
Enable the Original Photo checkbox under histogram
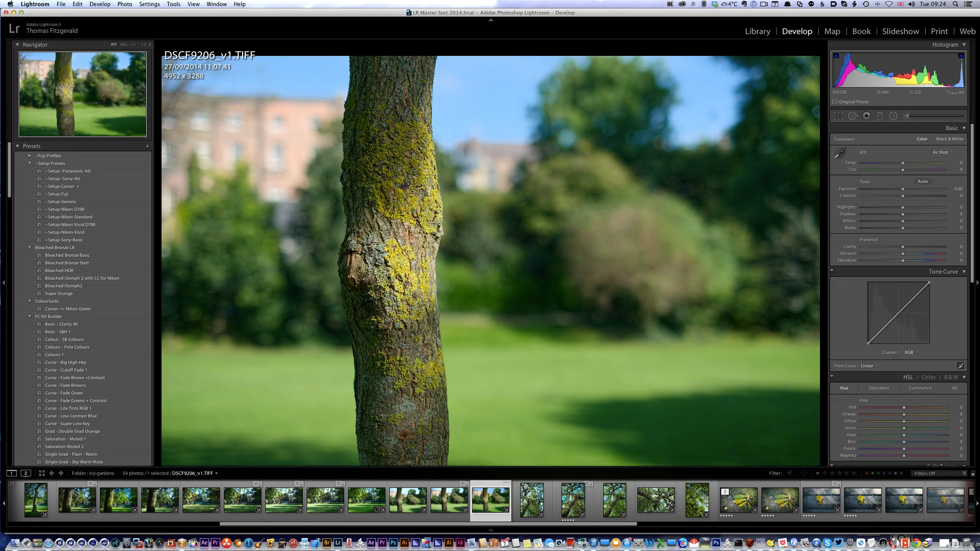tap(835, 102)
